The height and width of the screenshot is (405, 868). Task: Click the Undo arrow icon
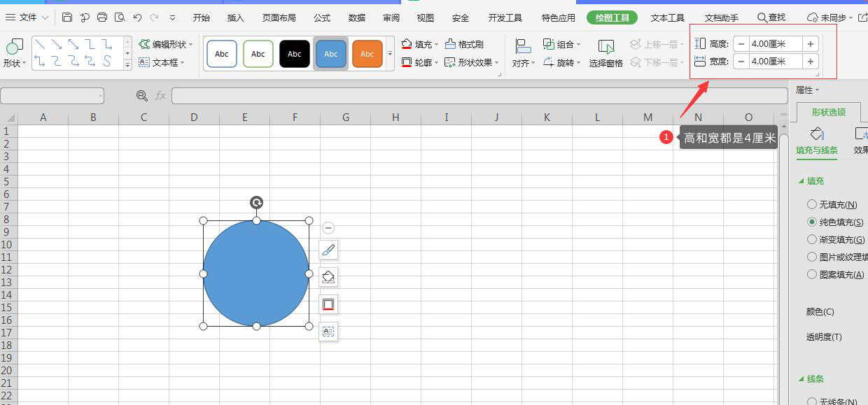pyautogui.click(x=137, y=17)
